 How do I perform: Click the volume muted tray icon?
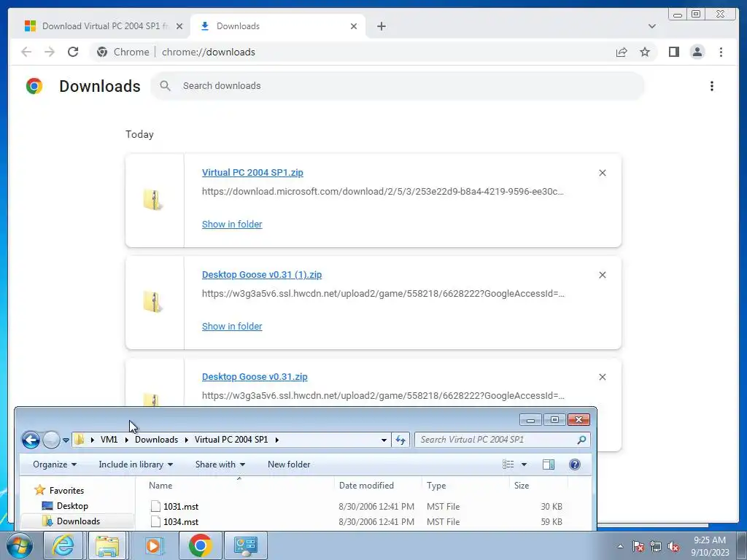click(673, 547)
